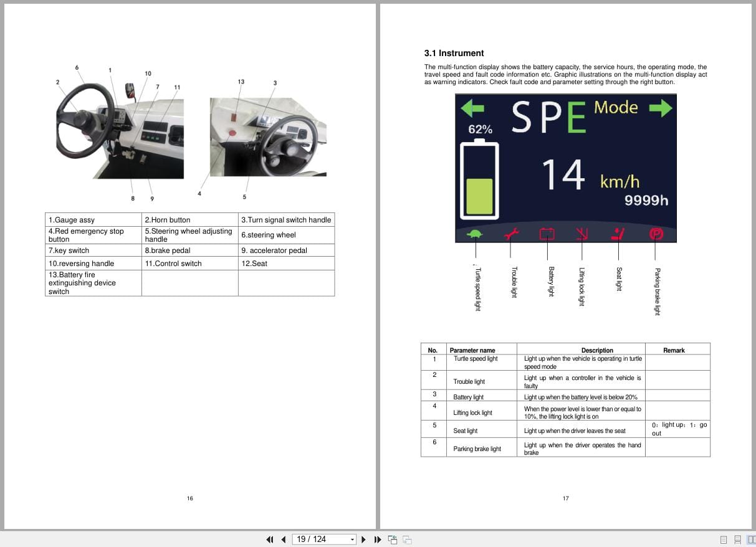This screenshot has height=547, width=756.
Task: Click 'Trouble light' in parameter table
Action: [469, 382]
